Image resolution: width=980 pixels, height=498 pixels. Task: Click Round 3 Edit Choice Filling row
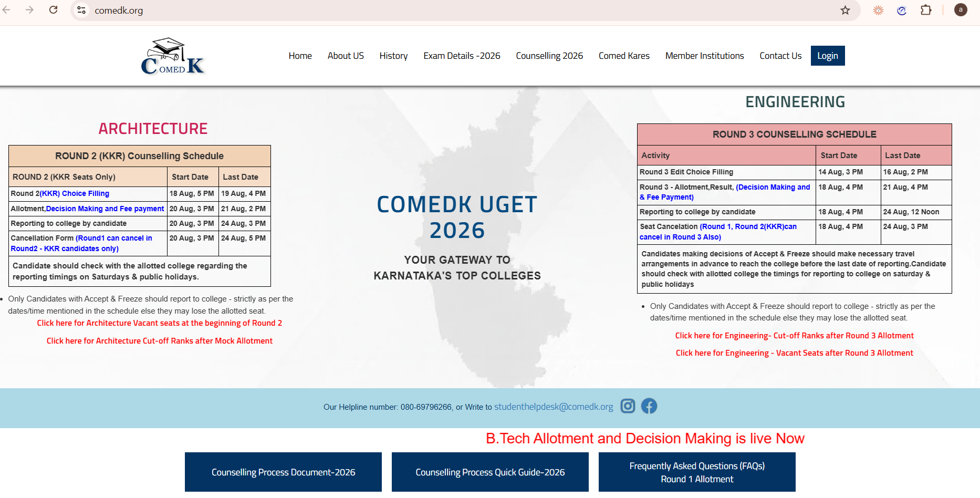point(794,172)
